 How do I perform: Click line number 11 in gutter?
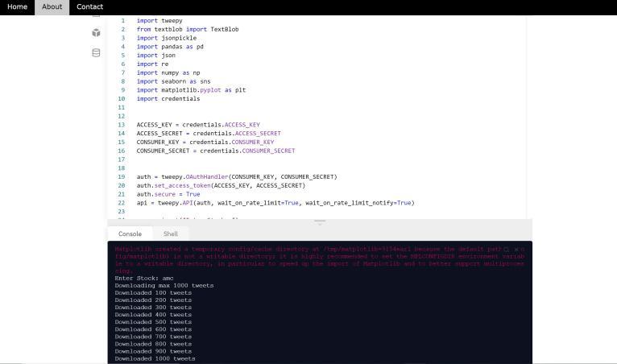(x=121, y=107)
